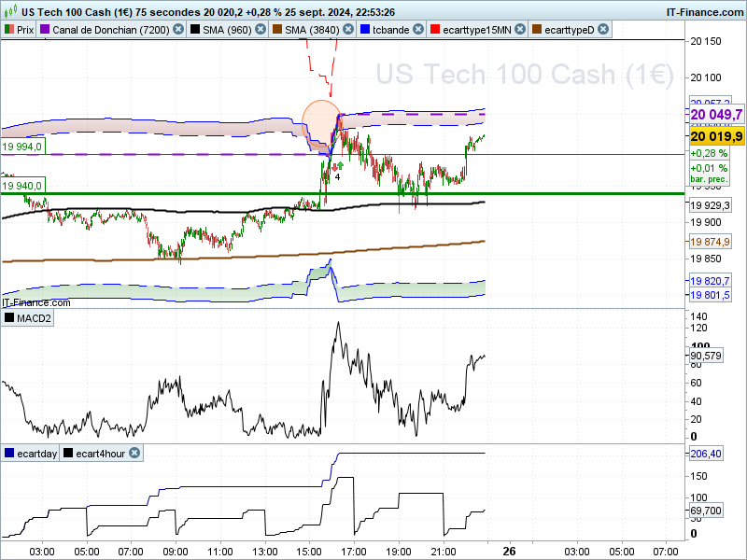
Task: Select the 19 994,0 horizontal line label
Action: (22, 147)
